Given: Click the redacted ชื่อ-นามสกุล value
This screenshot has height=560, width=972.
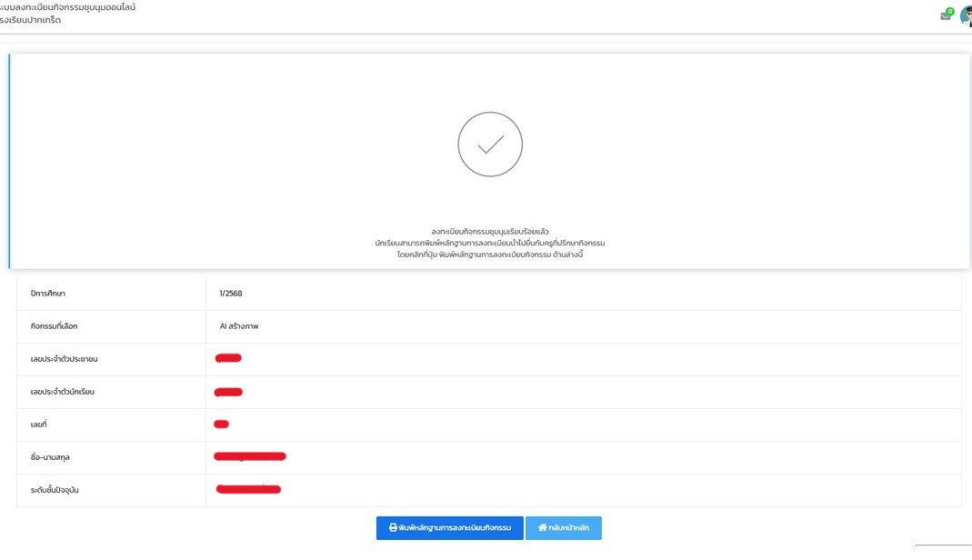Looking at the screenshot, I should [250, 456].
